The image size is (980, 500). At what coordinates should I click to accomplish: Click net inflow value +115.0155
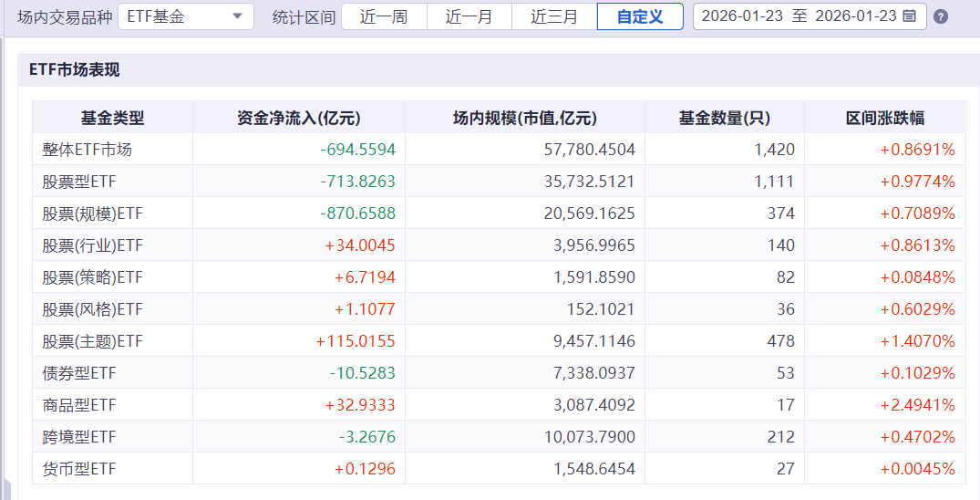click(x=356, y=341)
